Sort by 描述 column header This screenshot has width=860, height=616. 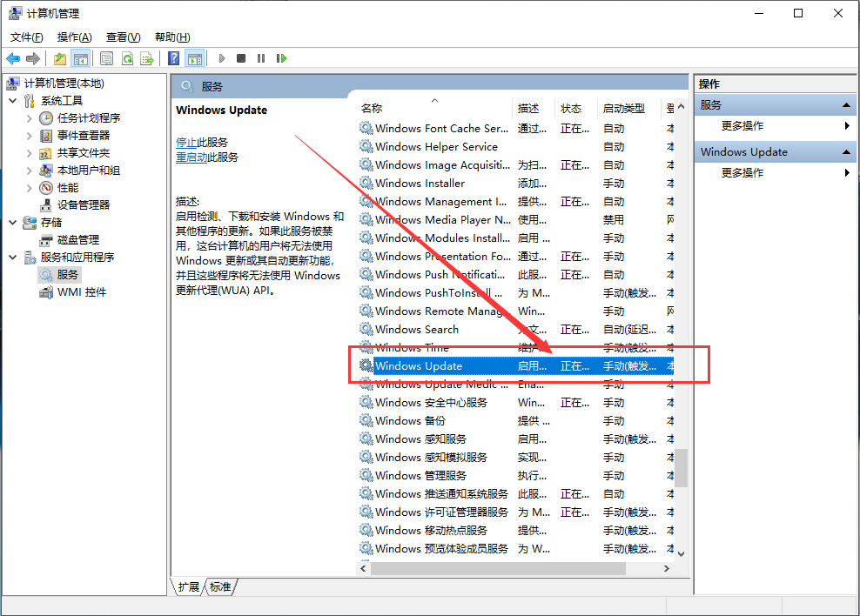pos(534,109)
